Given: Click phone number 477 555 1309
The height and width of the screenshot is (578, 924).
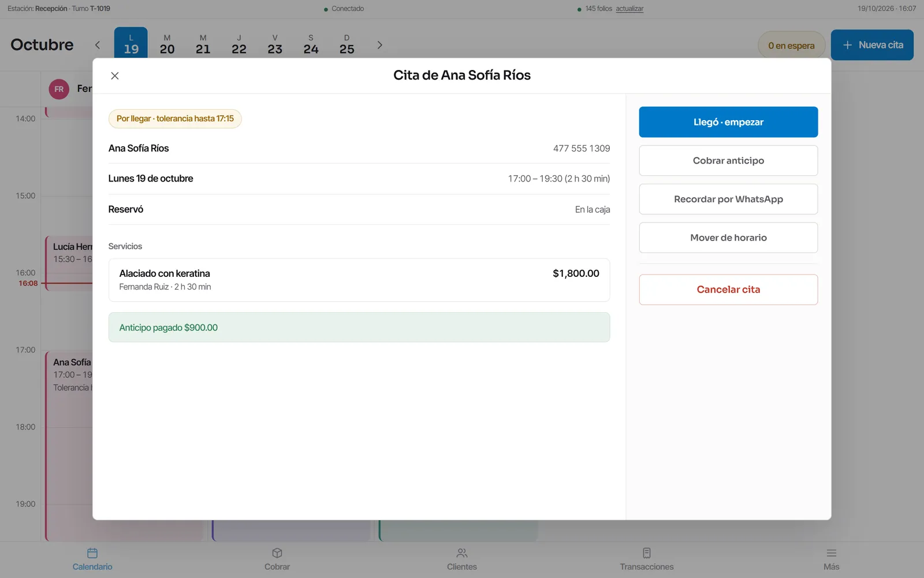Looking at the screenshot, I should tap(582, 149).
